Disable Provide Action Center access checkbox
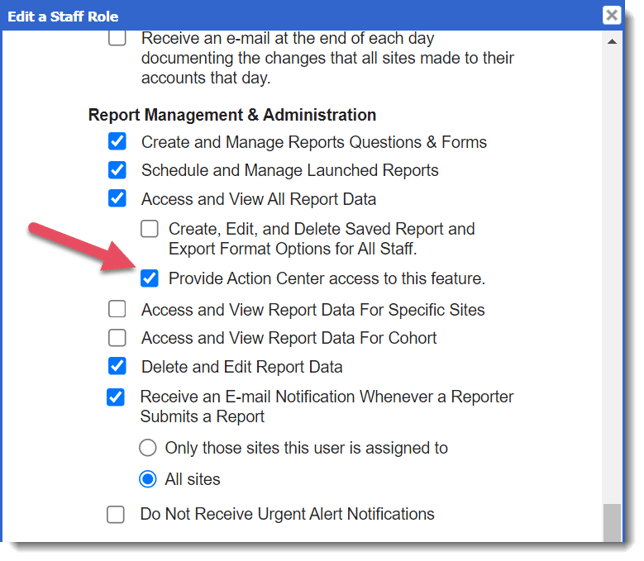This screenshot has width=644, height=561. [x=149, y=278]
